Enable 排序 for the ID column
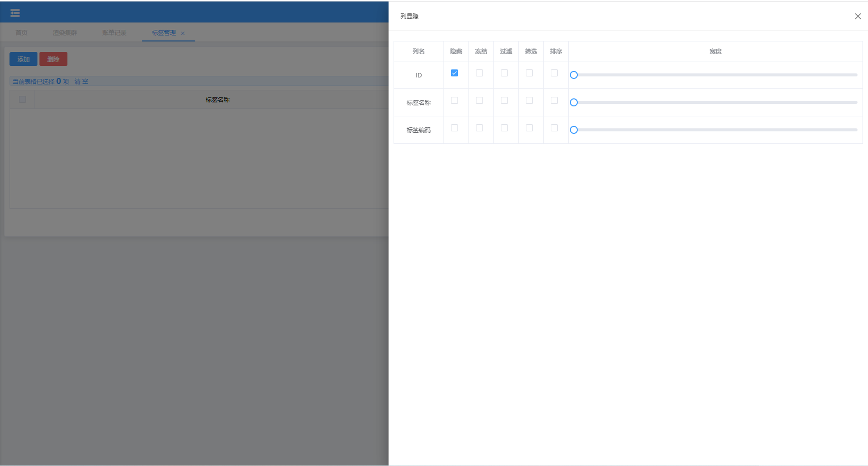Viewport: 868px width, 466px height. pyautogui.click(x=554, y=73)
